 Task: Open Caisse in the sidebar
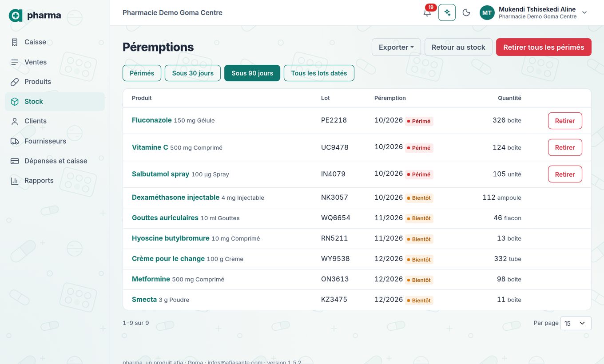[55, 42]
